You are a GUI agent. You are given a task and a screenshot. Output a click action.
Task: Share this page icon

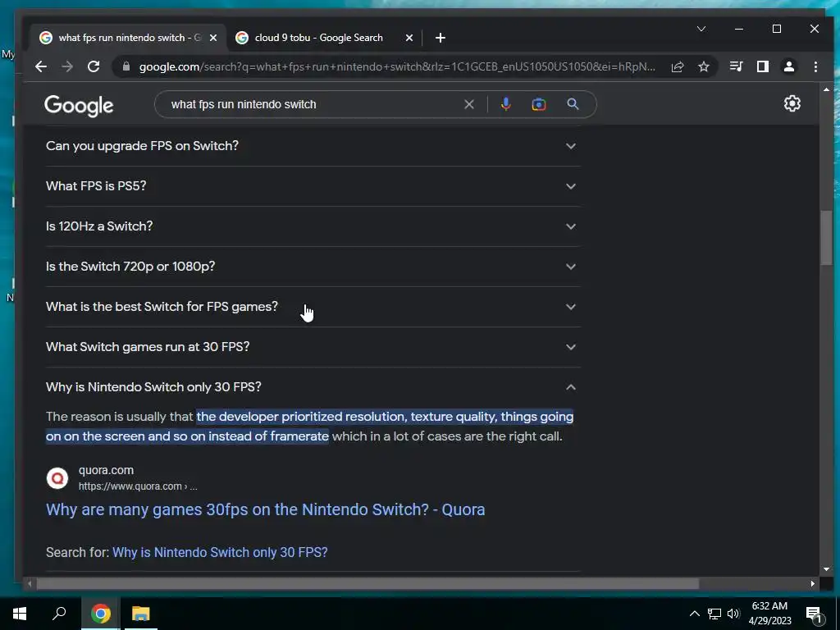[x=677, y=66]
